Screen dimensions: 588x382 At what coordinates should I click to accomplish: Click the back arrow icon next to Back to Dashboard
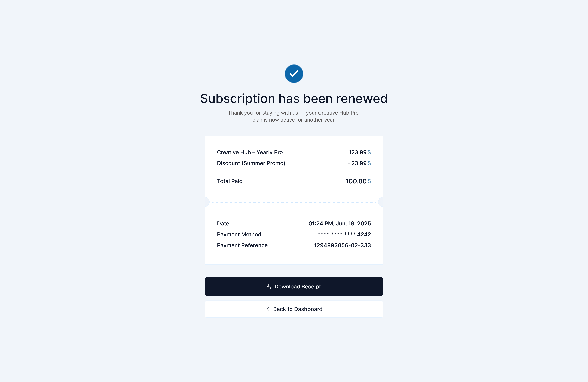coord(269,309)
